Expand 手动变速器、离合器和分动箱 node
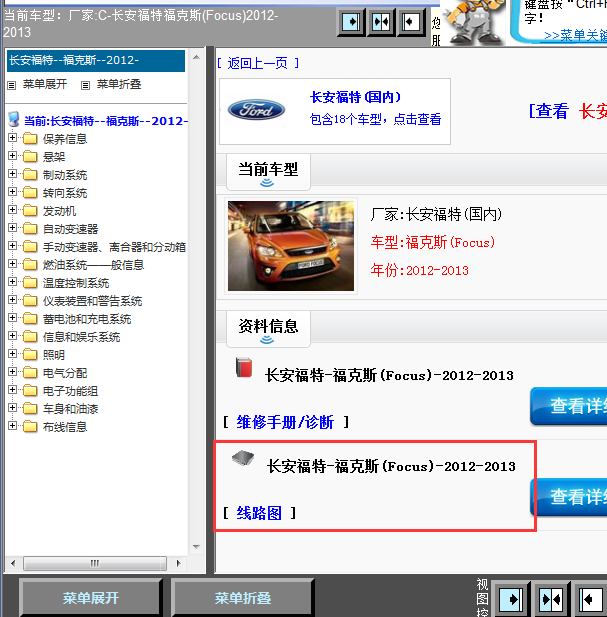607x617 pixels. pos(12,246)
